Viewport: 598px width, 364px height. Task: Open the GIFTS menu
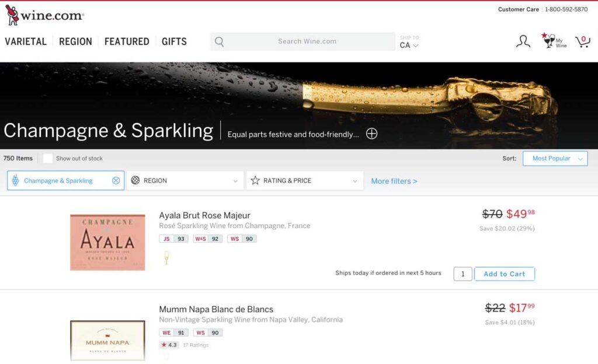click(173, 41)
